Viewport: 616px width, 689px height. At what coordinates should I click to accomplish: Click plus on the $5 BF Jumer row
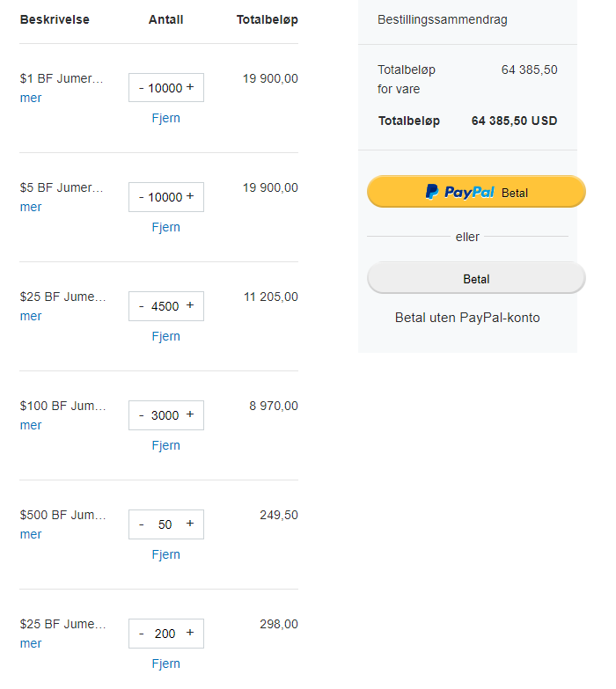[190, 196]
